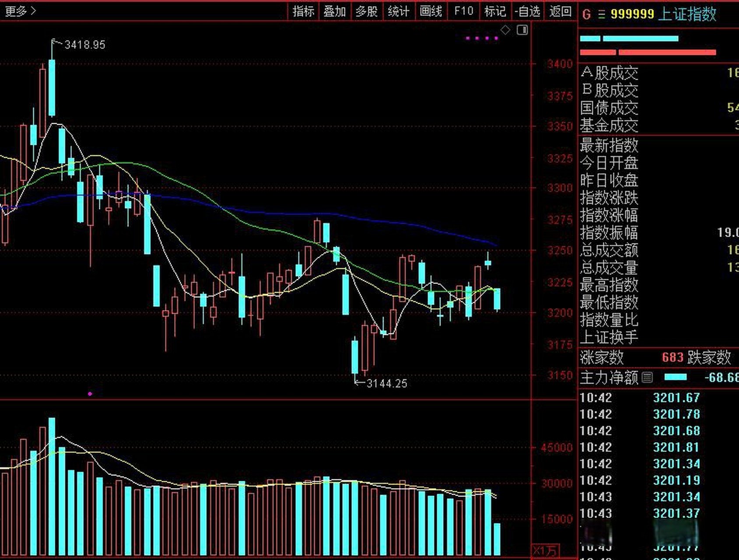This screenshot has height=560, width=739.
Task: Click the 45000 volume axis label
Action: 557,448
